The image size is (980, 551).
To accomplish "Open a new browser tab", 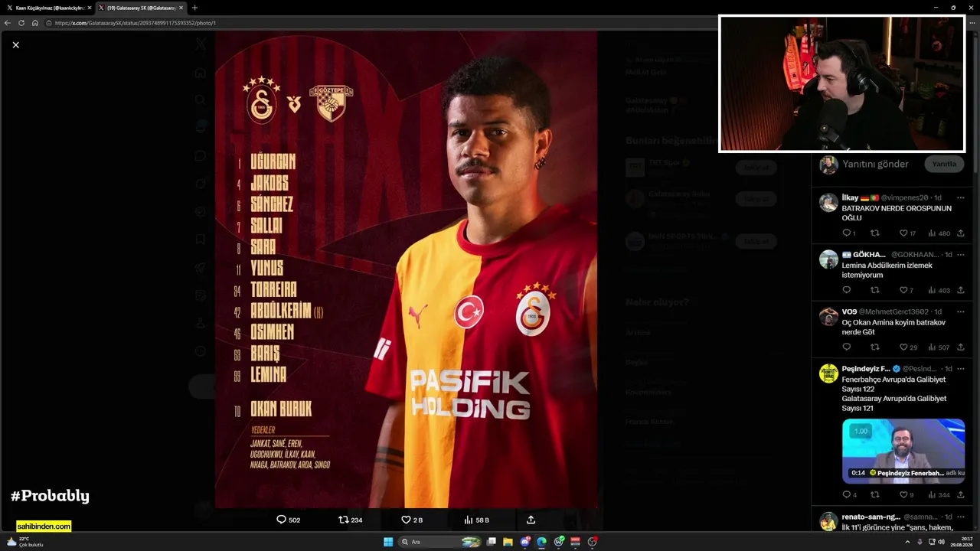I will pos(194,8).
